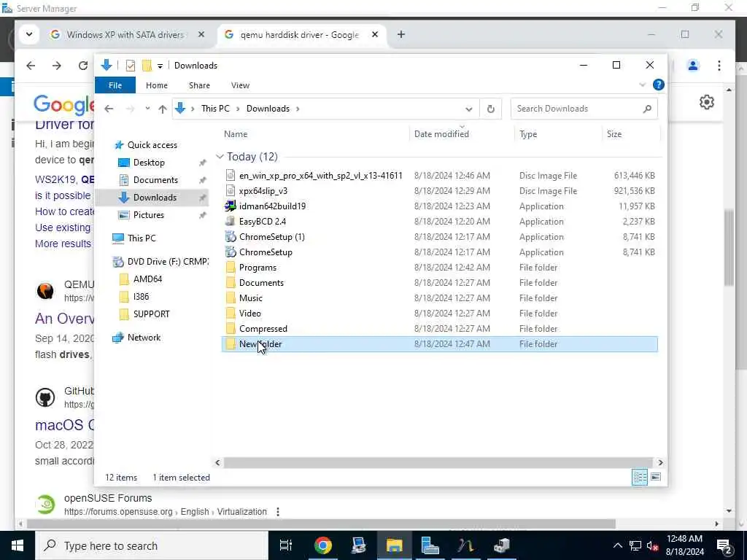
Task: Open Explorer Help icon
Action: [x=659, y=85]
